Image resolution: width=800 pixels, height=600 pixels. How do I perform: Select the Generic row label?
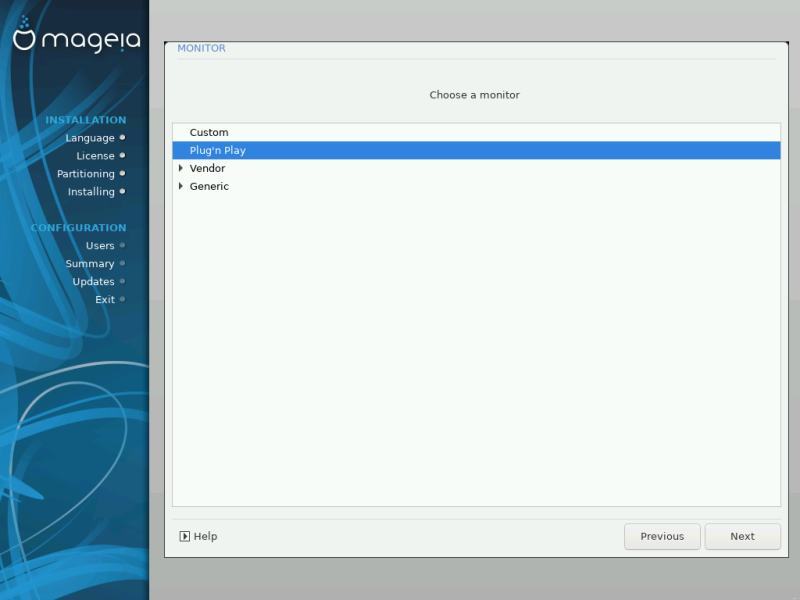pos(209,186)
